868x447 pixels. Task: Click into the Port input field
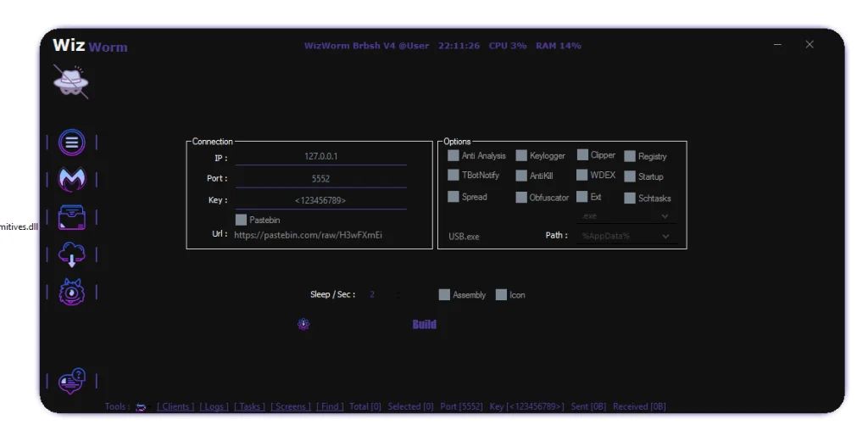coord(320,179)
